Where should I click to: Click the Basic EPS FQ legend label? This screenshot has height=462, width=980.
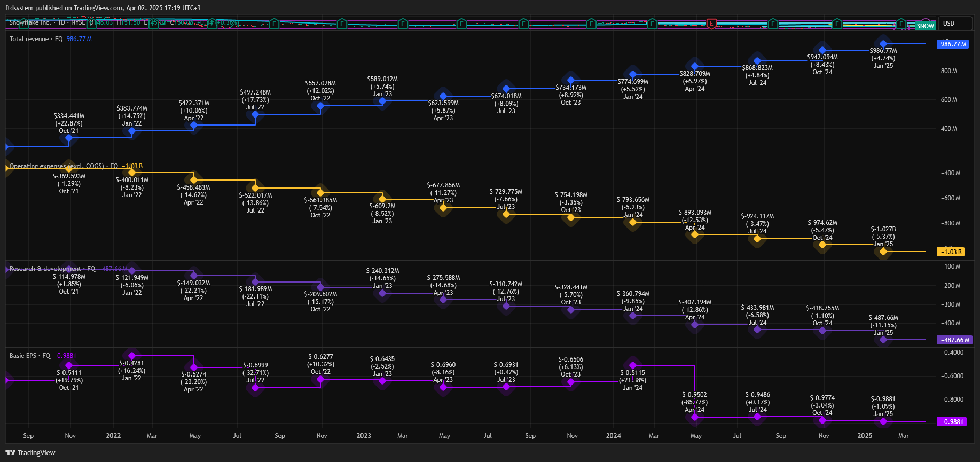coord(30,356)
